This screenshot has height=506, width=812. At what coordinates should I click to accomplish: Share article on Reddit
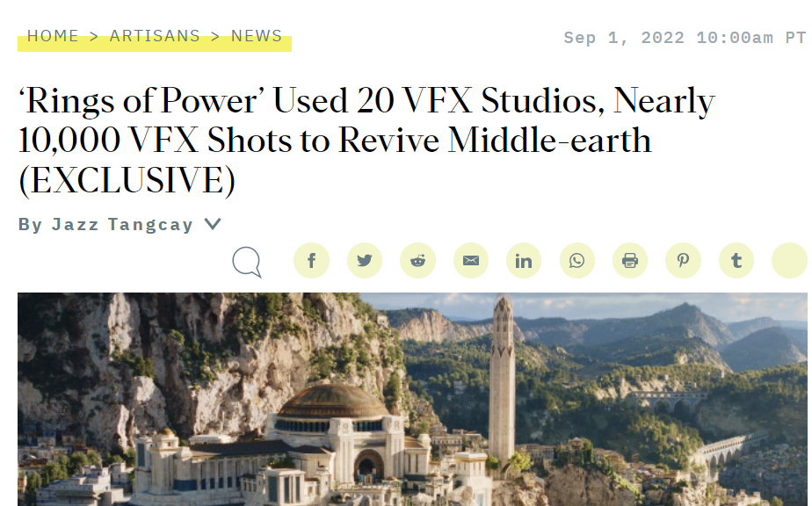pyautogui.click(x=418, y=261)
